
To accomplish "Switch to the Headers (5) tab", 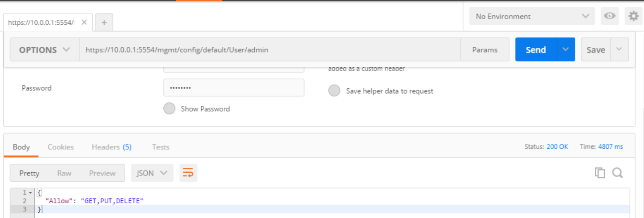I will 111,147.
